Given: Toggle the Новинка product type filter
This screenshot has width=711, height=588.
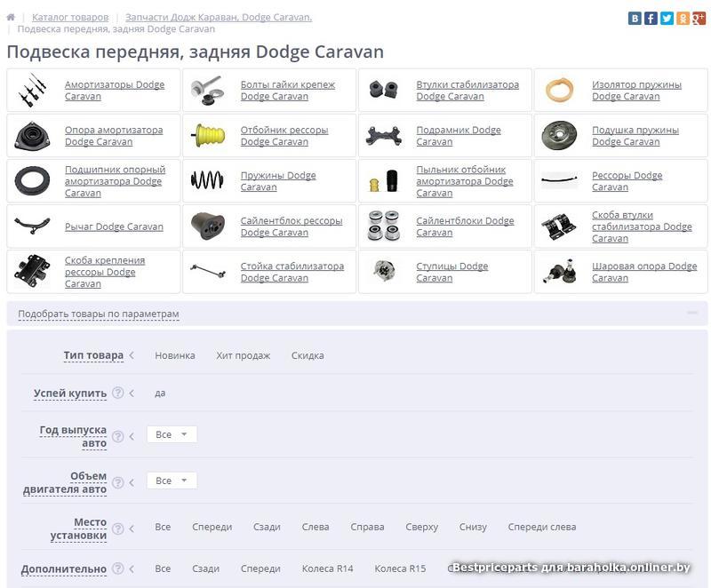Looking at the screenshot, I should [x=175, y=355].
